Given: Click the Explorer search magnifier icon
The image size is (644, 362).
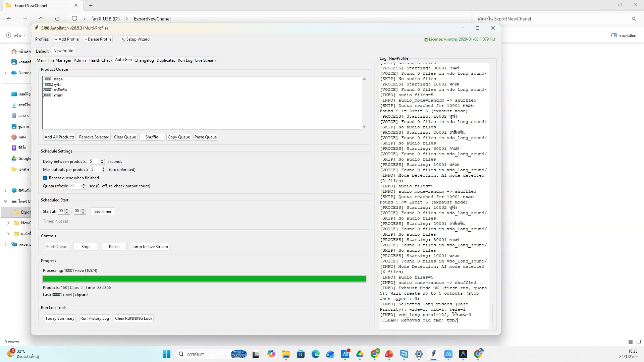Looking at the screenshot, I should pos(634,19).
